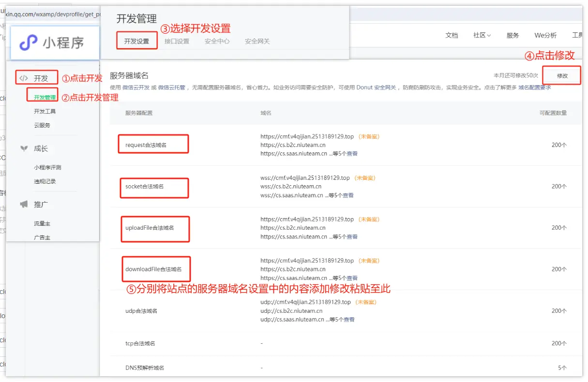Viewport: 588px width, 382px height.
Task: Click the 推广 megaphone icon
Action: 23,205
